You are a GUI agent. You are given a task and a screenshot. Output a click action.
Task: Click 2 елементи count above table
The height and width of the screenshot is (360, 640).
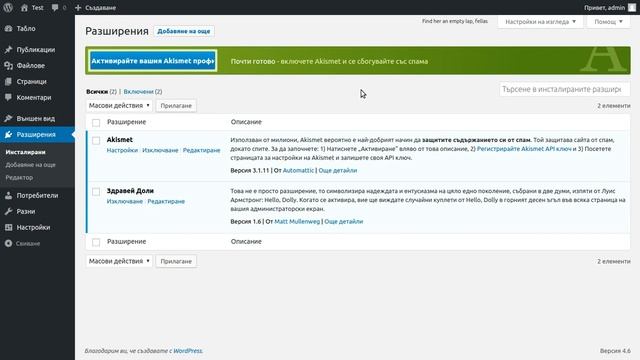pos(613,105)
